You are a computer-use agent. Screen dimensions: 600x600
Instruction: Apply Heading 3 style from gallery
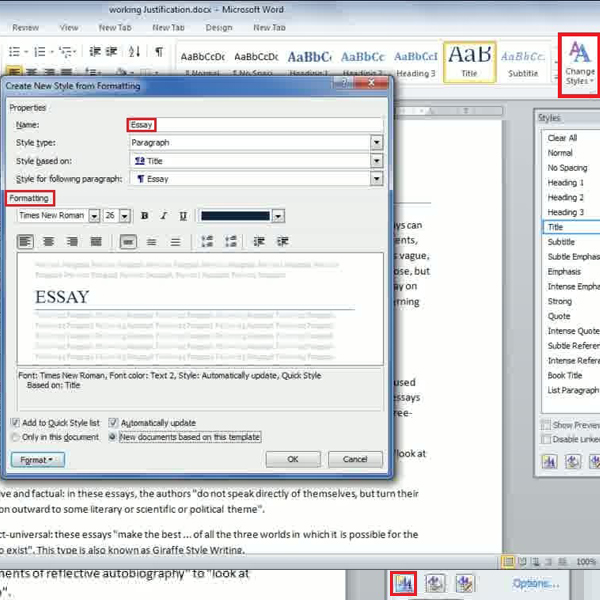pyautogui.click(x=416, y=62)
